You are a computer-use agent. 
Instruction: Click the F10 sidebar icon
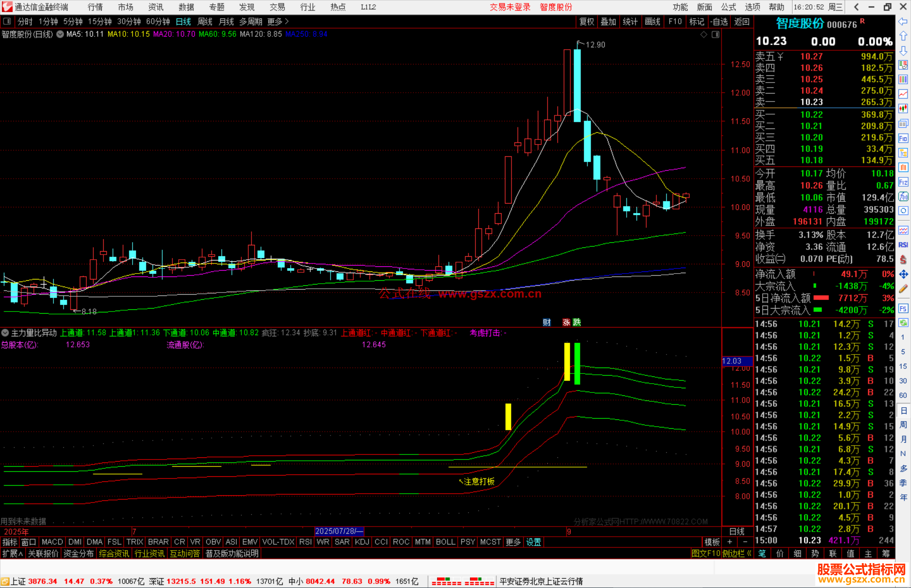tap(903, 138)
